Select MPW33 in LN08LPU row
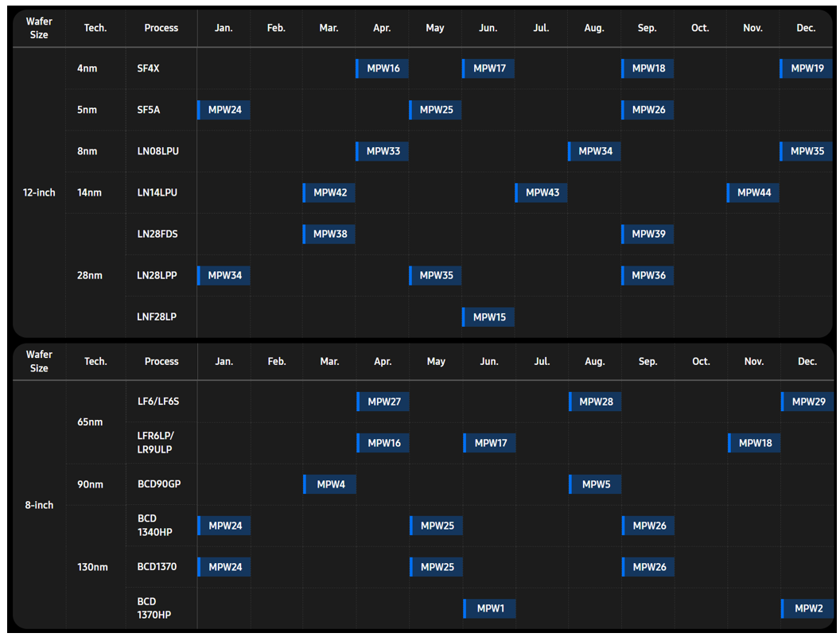840x637 pixels. [382, 152]
